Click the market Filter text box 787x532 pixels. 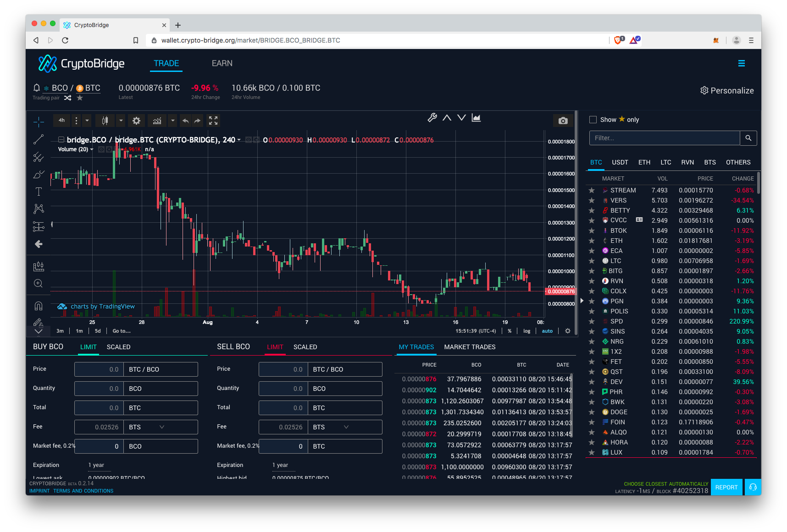[665, 138]
